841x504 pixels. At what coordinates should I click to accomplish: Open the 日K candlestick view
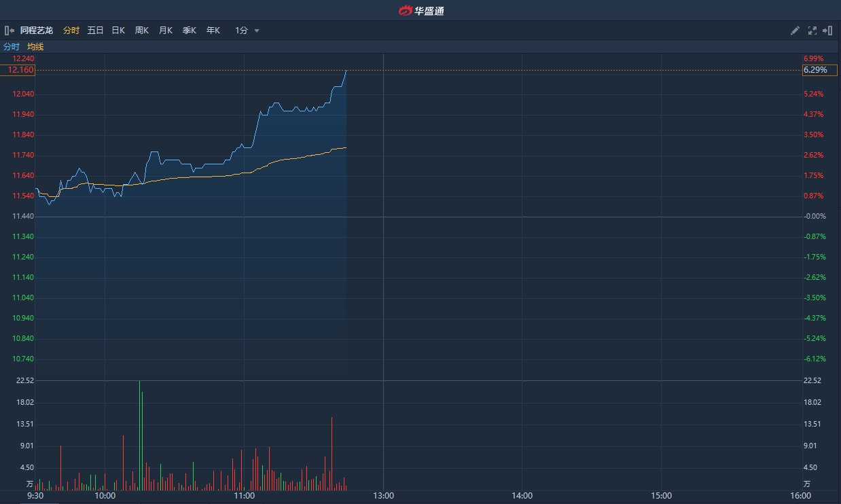(x=118, y=31)
